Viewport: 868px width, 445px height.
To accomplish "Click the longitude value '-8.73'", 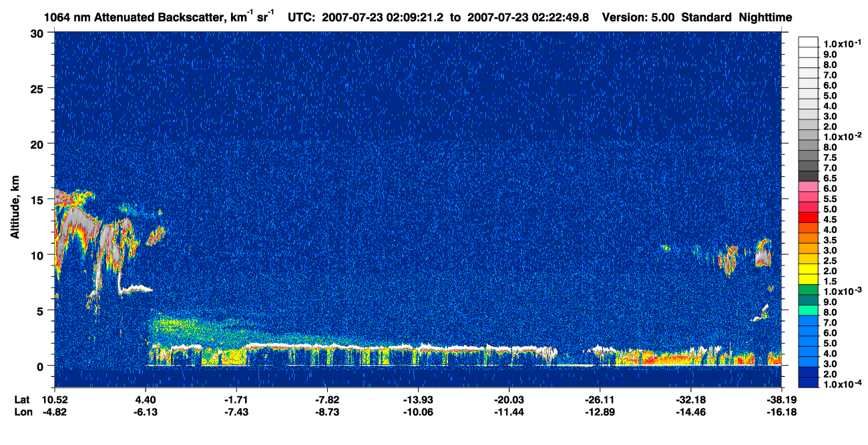I will 327,412.
